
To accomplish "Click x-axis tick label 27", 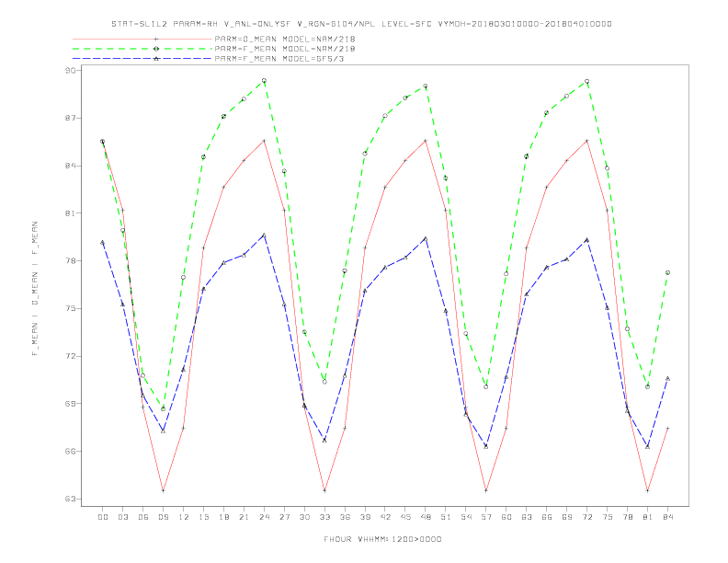I will pyautogui.click(x=284, y=517).
